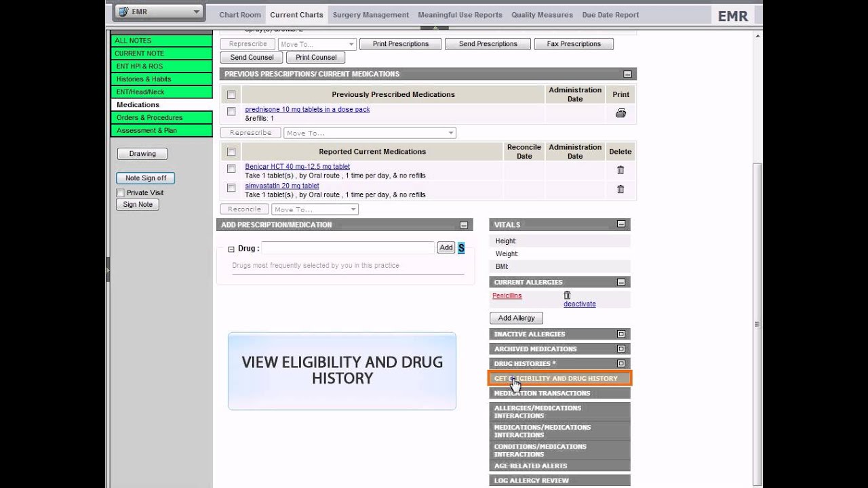Enable the Private Visit checkbox
This screenshot has width=868, height=488.
(121, 193)
